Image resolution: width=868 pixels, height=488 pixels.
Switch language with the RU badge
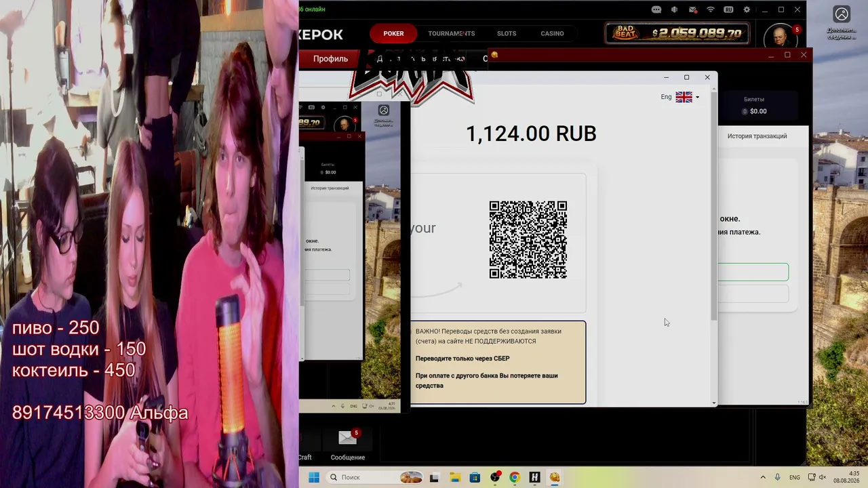tap(729, 9)
